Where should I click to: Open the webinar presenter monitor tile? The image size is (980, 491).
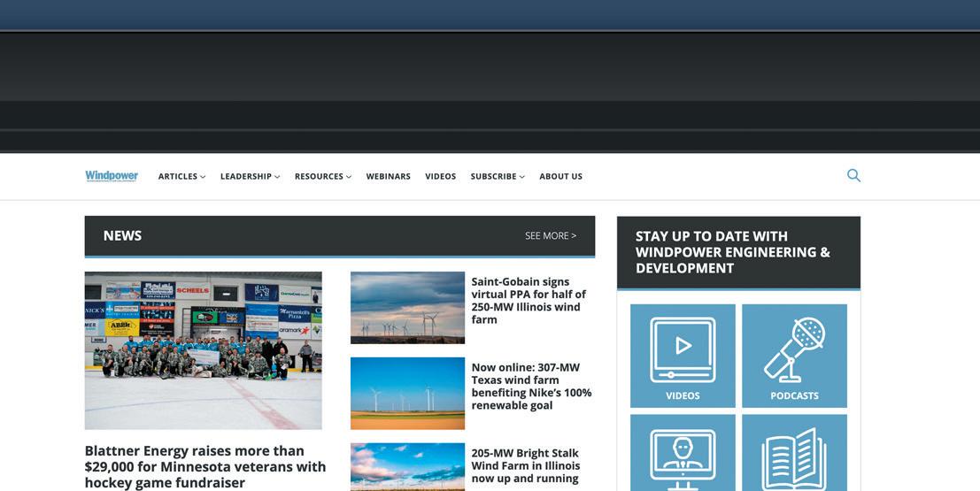[x=683, y=453]
